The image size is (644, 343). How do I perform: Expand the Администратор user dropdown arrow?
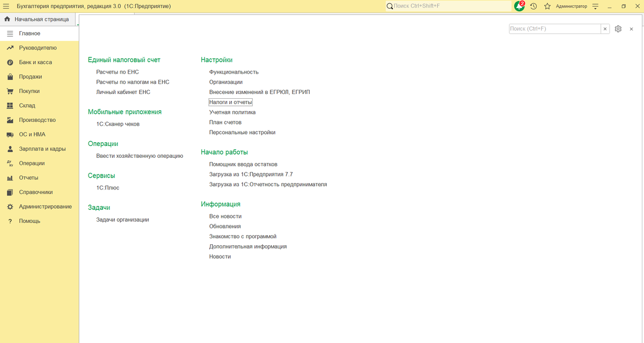click(x=595, y=6)
